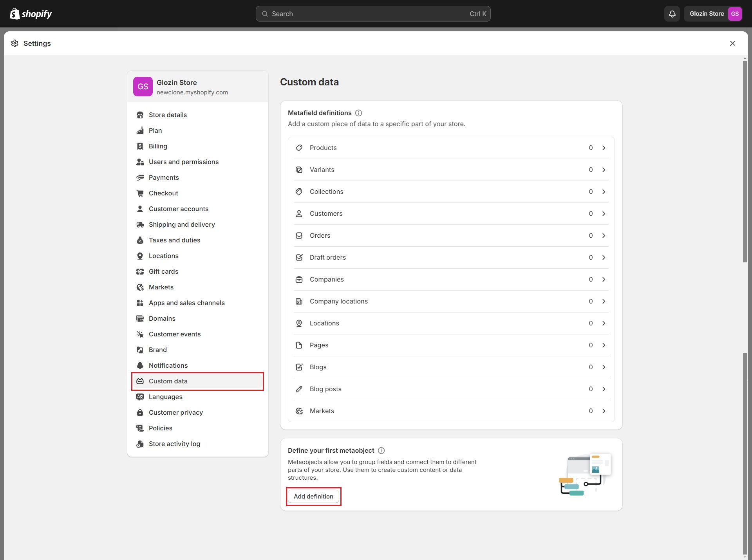Click the Customer events icon in sidebar
Image resolution: width=752 pixels, height=560 pixels.
pyautogui.click(x=140, y=334)
